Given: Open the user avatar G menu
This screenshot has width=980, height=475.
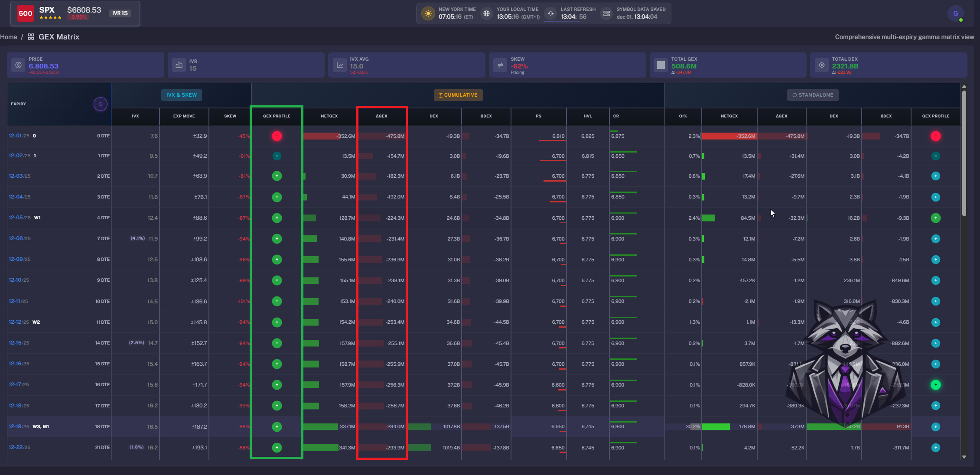Looking at the screenshot, I should click(955, 13).
